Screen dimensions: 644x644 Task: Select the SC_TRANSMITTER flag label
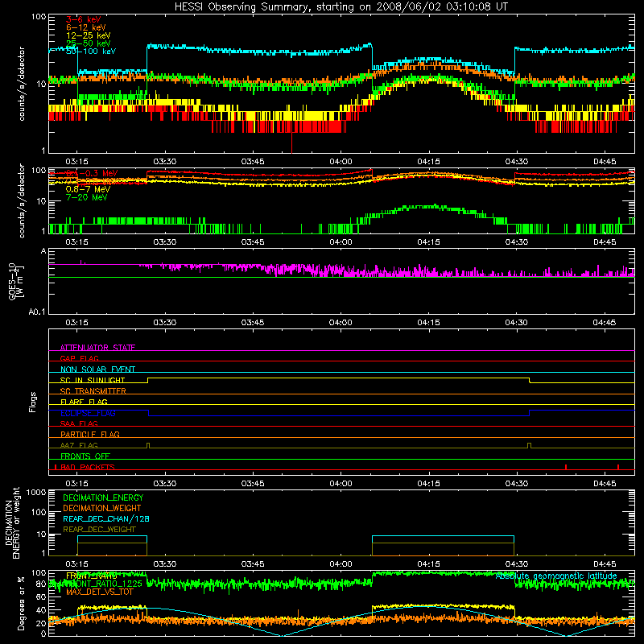pos(93,391)
